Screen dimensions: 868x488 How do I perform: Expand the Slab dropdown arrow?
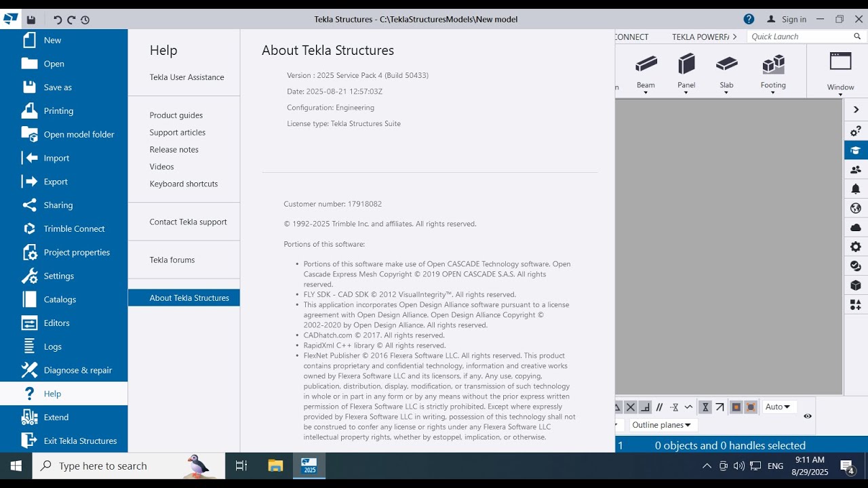coord(726,93)
